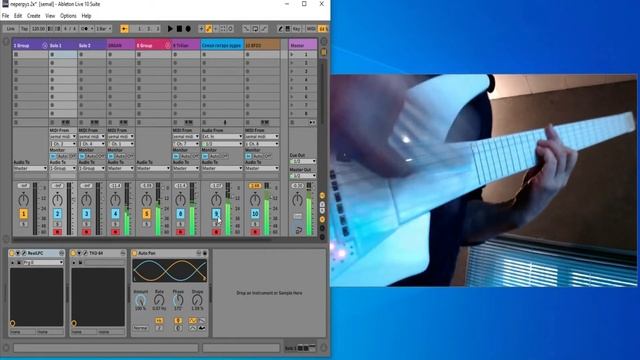Open the 1 Bar quantization menu

click(104, 29)
